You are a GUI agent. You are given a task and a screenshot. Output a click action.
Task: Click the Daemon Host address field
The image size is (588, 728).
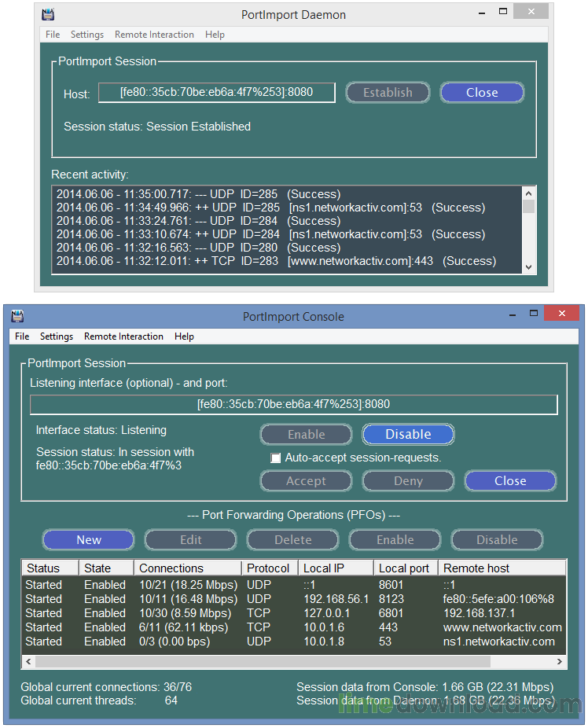pyautogui.click(x=216, y=93)
